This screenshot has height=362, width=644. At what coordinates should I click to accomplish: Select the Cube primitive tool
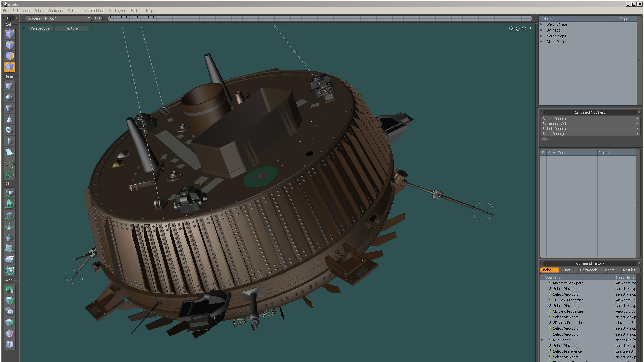click(9, 86)
